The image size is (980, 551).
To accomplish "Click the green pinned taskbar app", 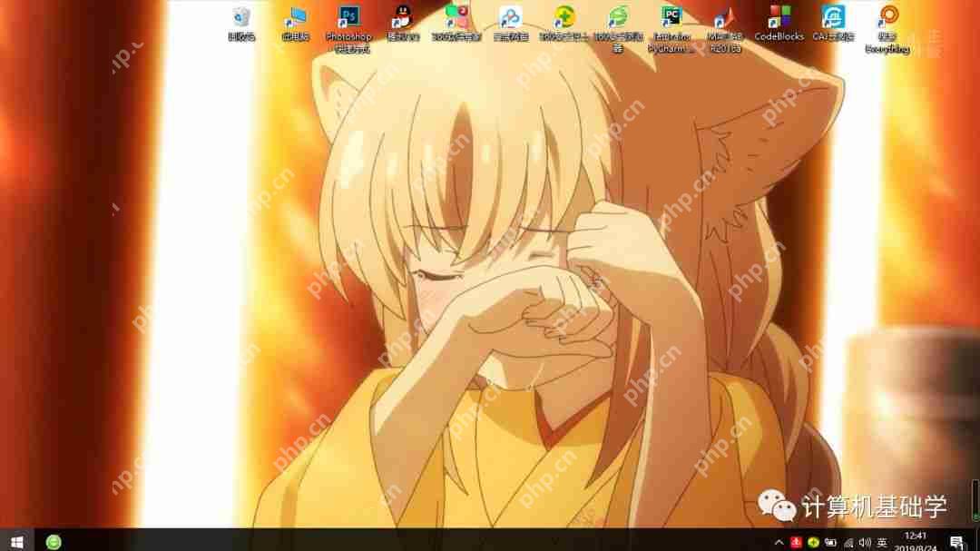I will [x=54, y=541].
